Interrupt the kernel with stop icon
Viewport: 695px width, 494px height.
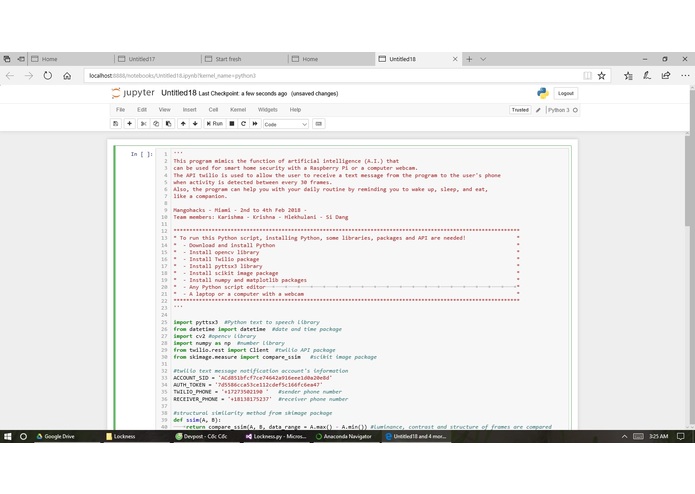[x=232, y=124]
